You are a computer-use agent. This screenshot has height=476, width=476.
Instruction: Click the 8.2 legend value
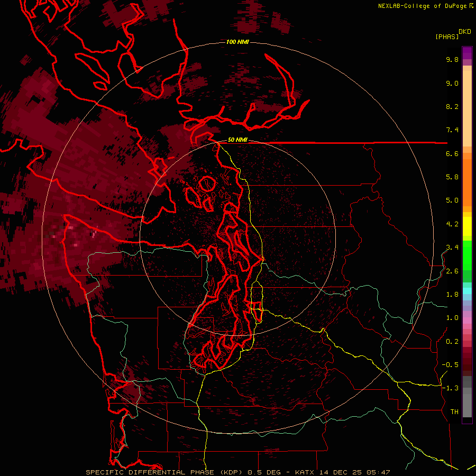452,106
